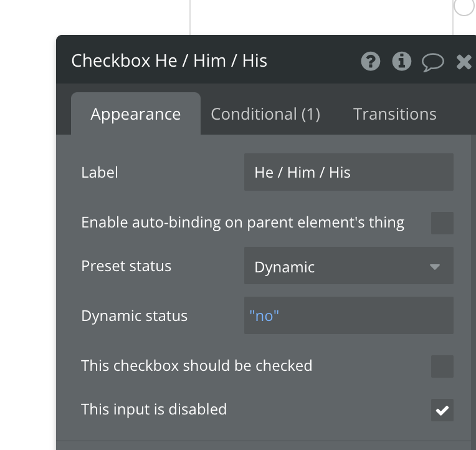This screenshot has width=476, height=450.
Task: Switch to the Appearance tab
Action: coord(136,114)
